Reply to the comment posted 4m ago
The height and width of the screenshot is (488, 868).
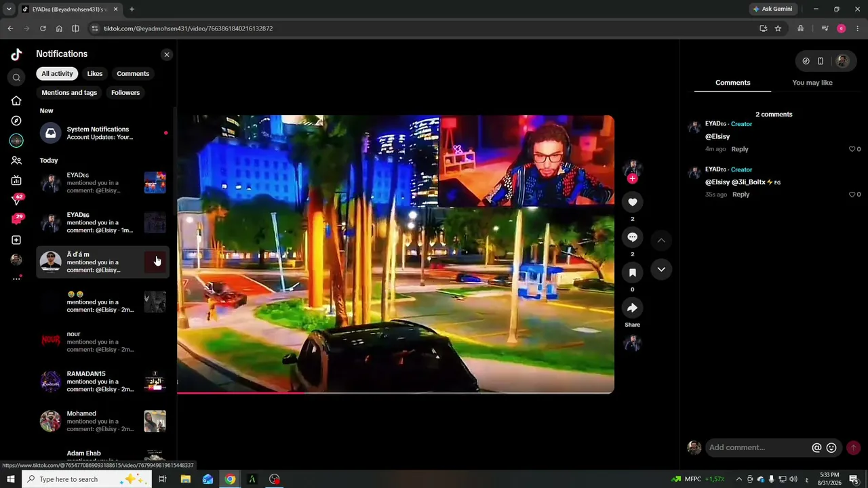(x=740, y=149)
